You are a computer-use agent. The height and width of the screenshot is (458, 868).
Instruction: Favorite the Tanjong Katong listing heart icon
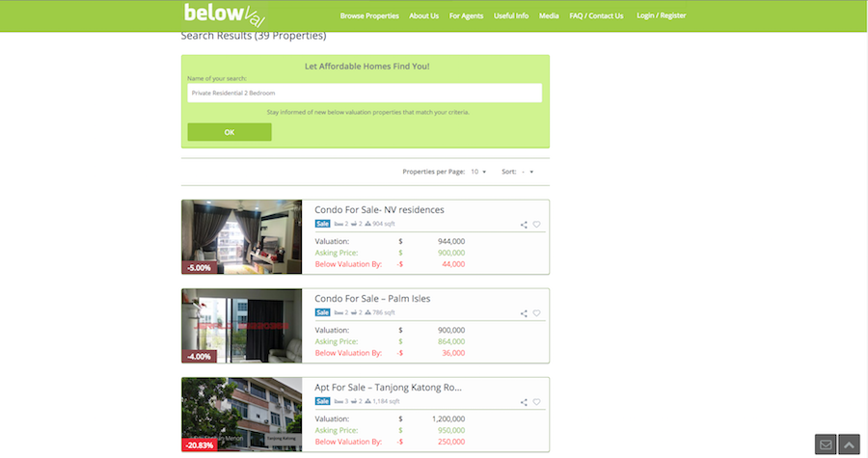tap(537, 402)
